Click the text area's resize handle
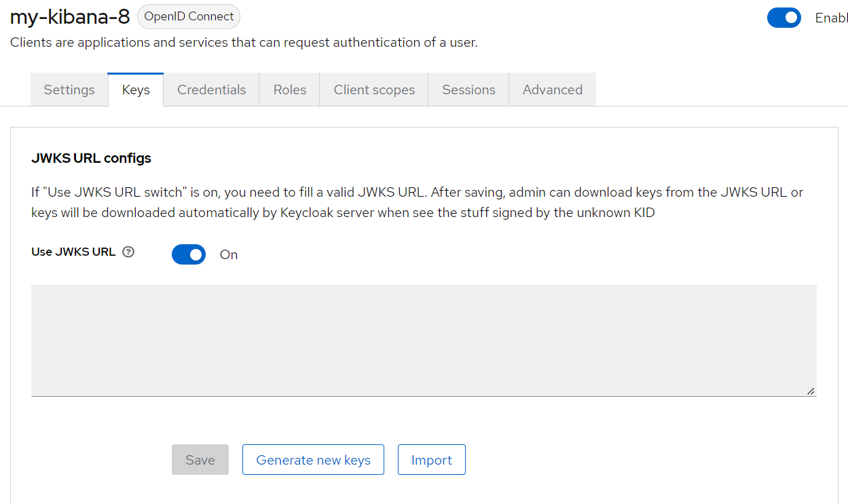 coord(811,391)
